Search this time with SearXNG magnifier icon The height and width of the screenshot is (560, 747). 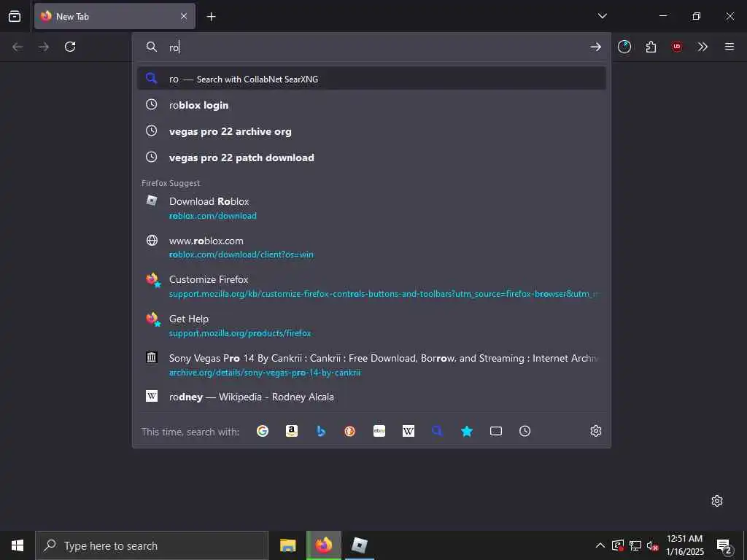tap(438, 431)
